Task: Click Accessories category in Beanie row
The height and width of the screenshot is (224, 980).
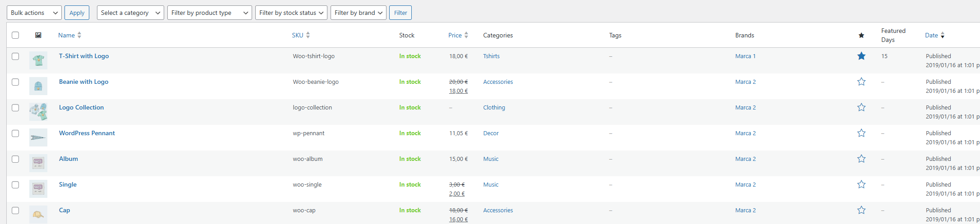Action: [x=498, y=82]
